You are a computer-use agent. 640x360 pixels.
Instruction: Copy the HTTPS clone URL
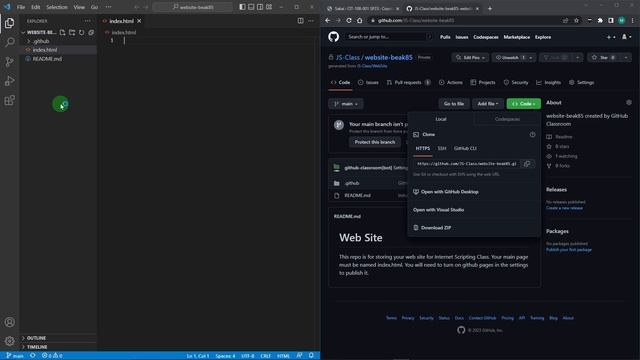coord(527,164)
